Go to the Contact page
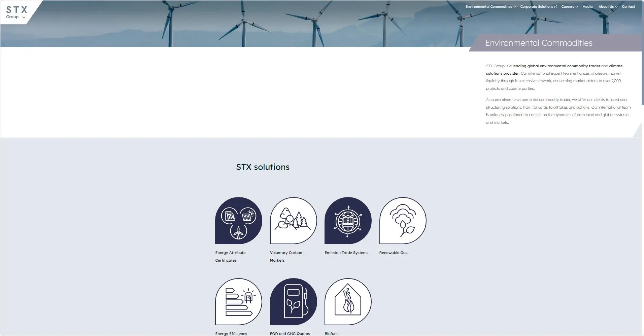 pos(629,6)
